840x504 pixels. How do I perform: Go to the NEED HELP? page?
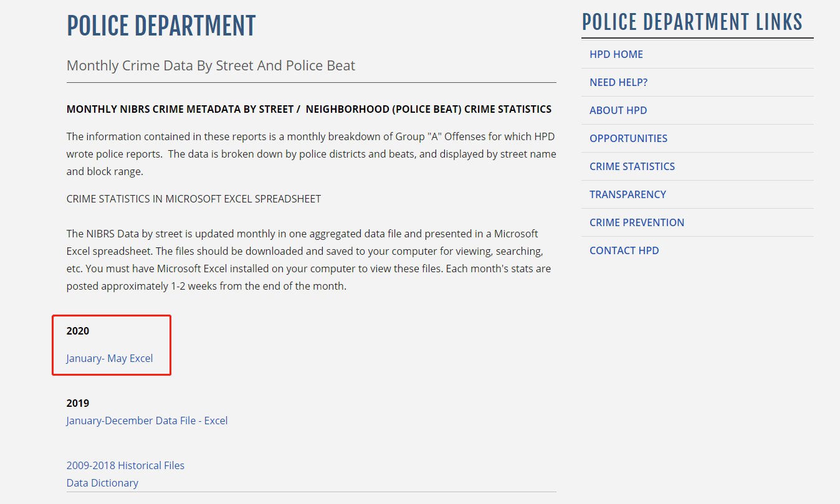click(x=618, y=82)
